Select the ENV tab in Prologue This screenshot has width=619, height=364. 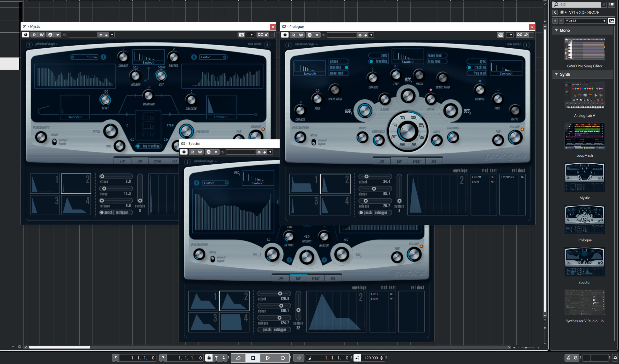(x=399, y=161)
